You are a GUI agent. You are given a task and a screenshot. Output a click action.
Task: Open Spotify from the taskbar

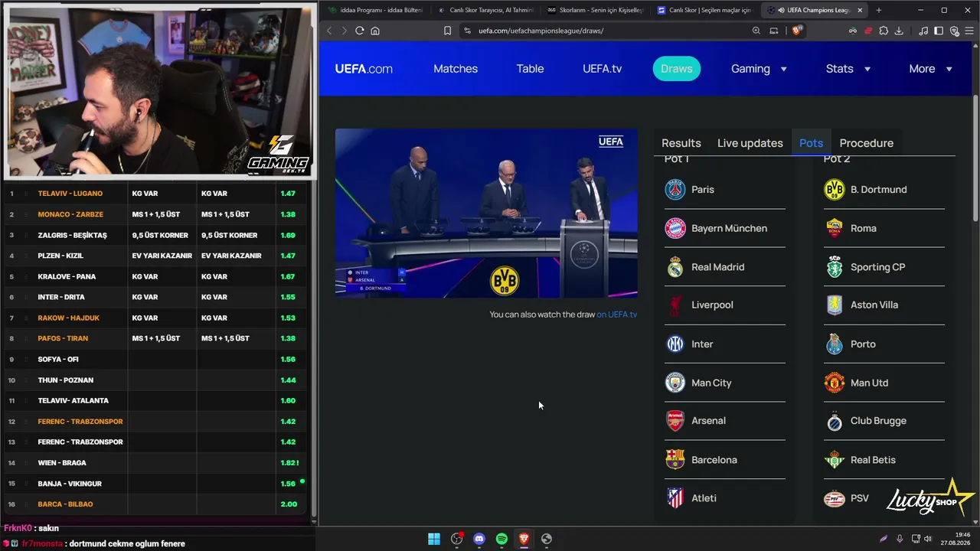coord(501,539)
